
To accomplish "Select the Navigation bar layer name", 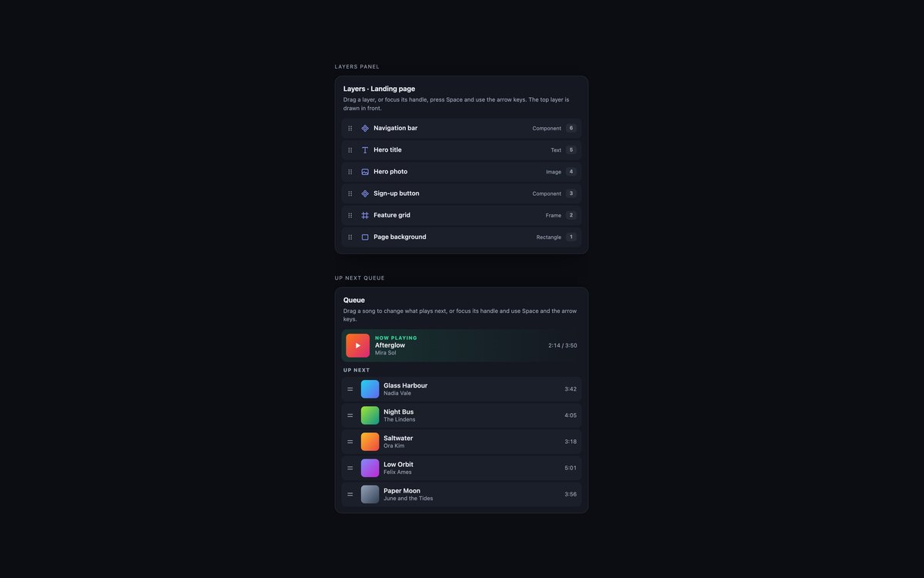I will pos(396,128).
